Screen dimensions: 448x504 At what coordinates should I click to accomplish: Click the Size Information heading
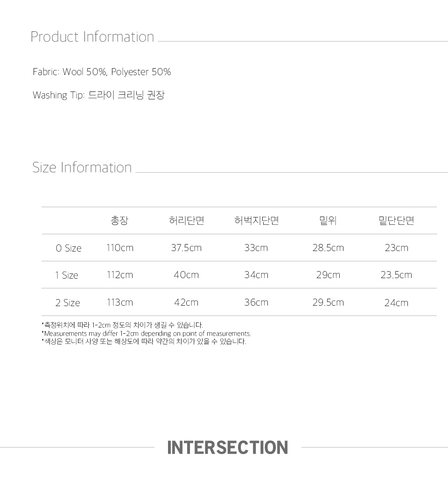[x=82, y=168]
